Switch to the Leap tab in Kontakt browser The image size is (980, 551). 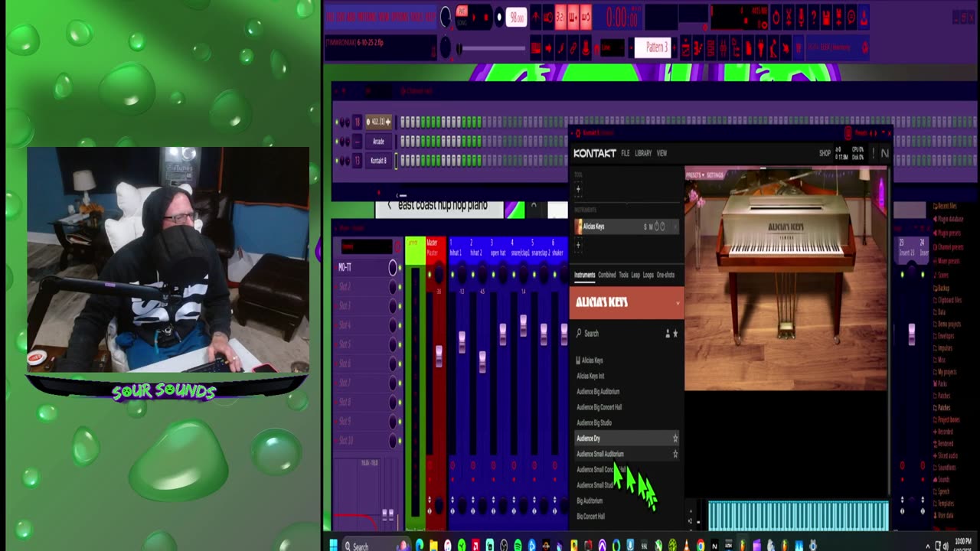[635, 275]
